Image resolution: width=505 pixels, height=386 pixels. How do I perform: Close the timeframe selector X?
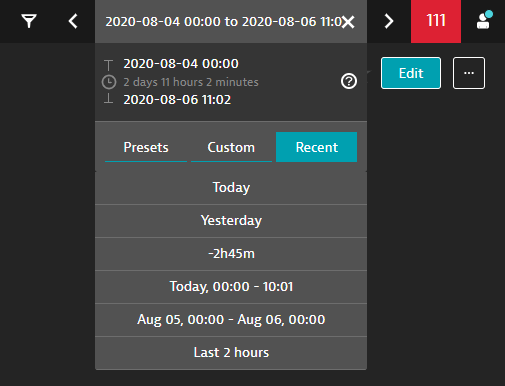click(x=348, y=22)
